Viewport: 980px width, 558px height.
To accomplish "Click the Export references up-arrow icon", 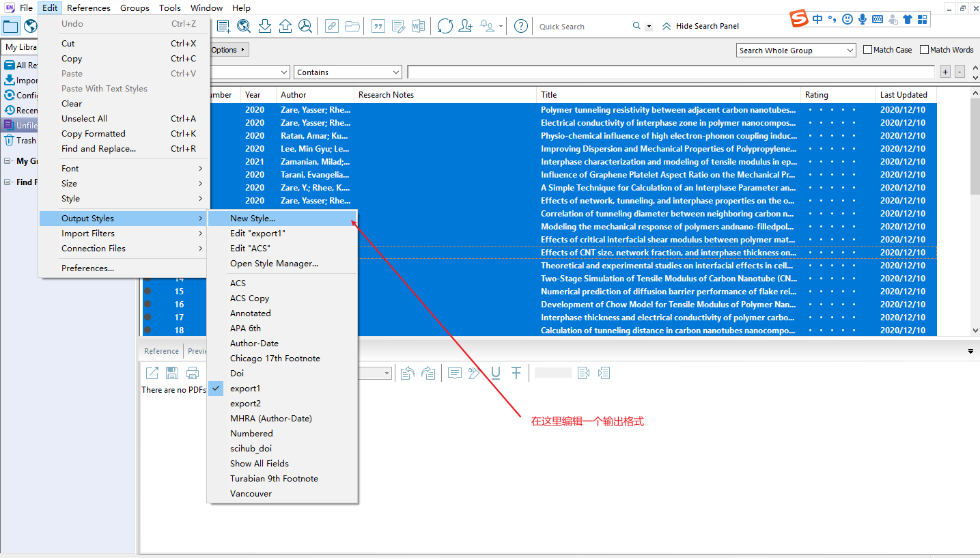I will [x=285, y=27].
